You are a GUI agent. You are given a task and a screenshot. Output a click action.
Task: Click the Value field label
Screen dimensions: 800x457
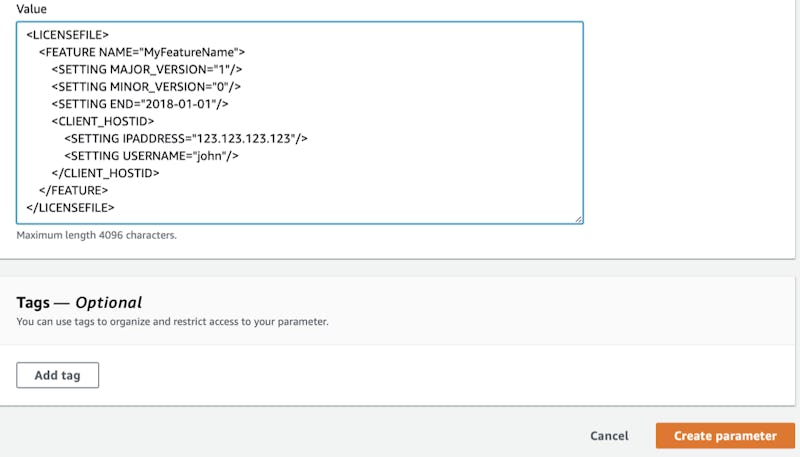pyautogui.click(x=31, y=8)
